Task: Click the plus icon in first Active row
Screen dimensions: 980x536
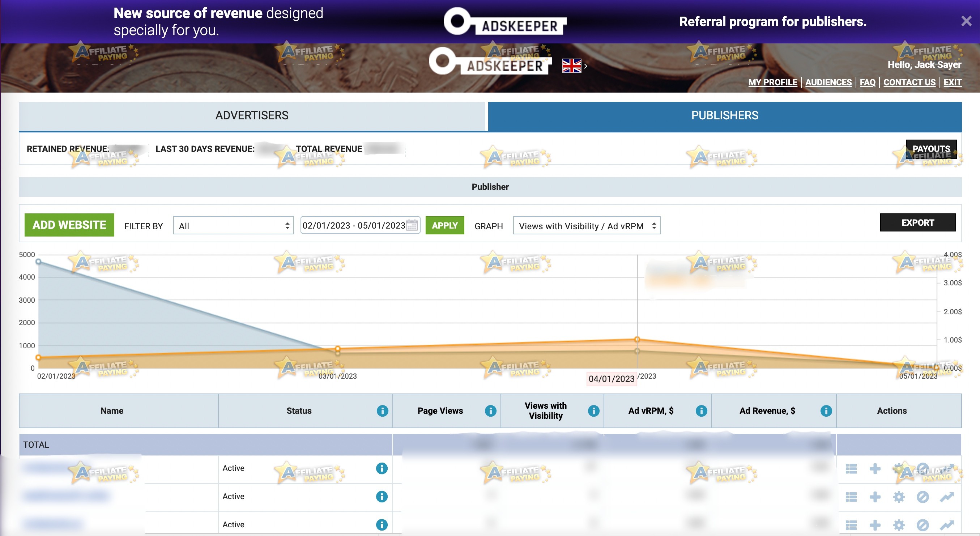Action: click(875, 469)
